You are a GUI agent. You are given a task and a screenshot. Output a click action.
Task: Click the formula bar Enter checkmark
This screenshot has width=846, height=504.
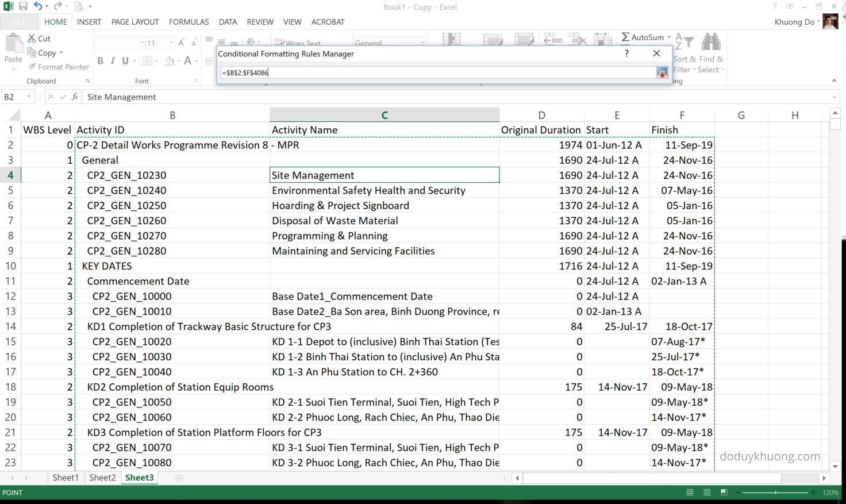pos(63,97)
